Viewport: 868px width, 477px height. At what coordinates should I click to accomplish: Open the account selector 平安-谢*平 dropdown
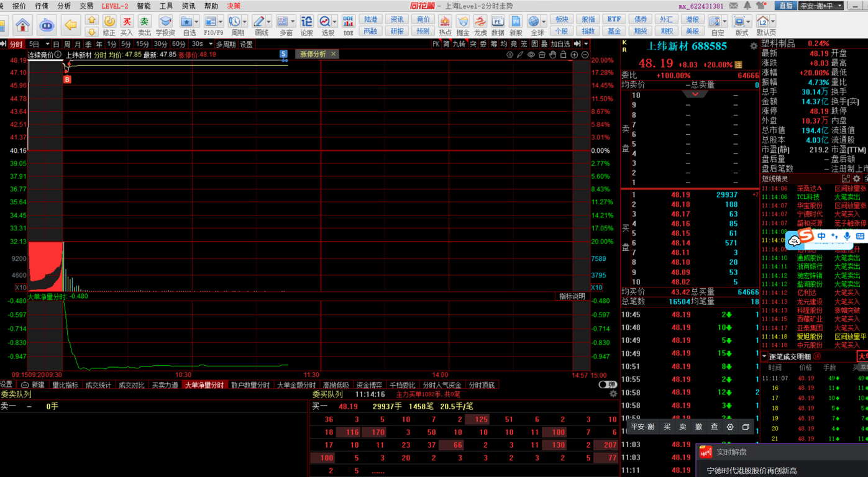[x=820, y=6]
